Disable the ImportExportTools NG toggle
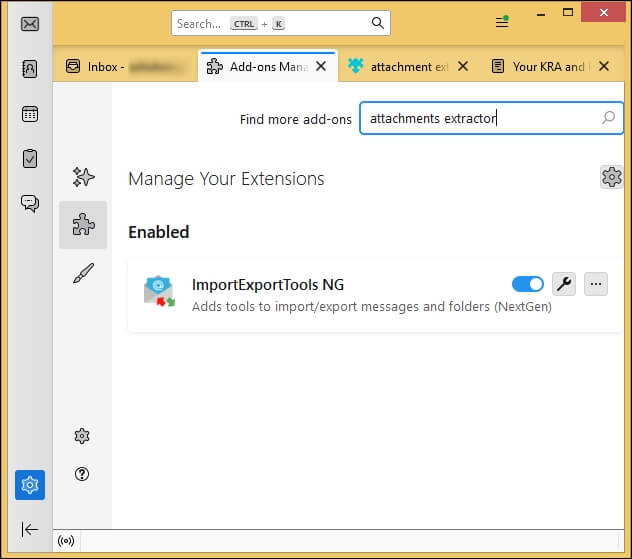The height and width of the screenshot is (559, 632). pyautogui.click(x=528, y=284)
